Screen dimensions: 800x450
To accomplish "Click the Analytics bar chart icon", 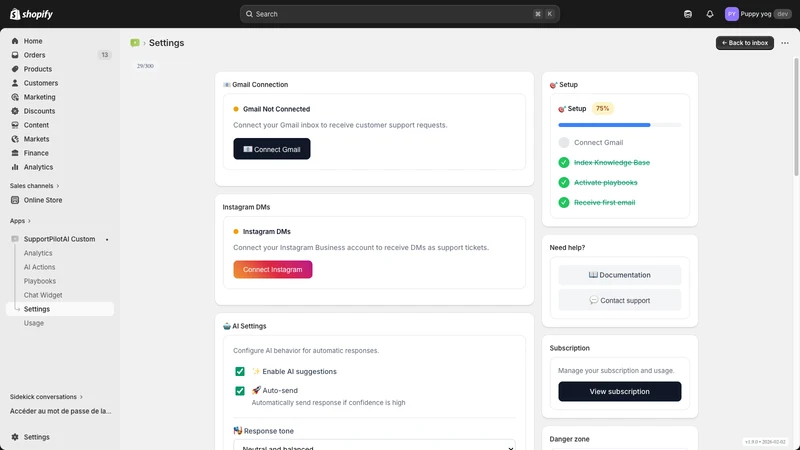I will [15, 167].
